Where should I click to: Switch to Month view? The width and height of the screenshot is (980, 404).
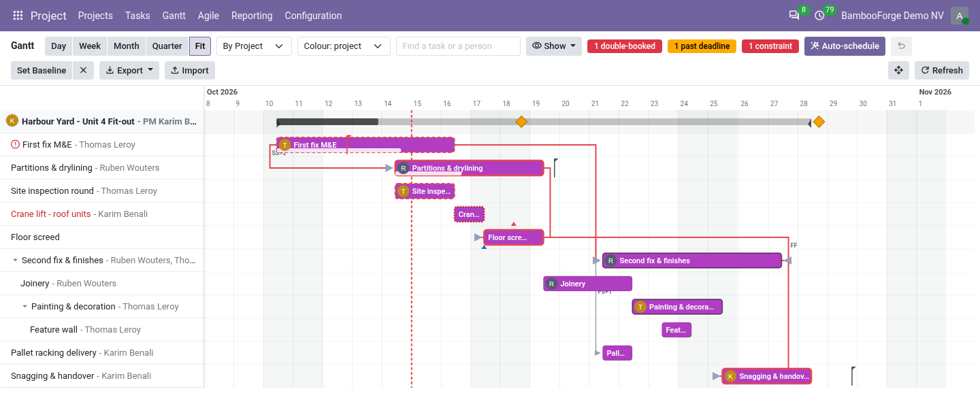[127, 46]
